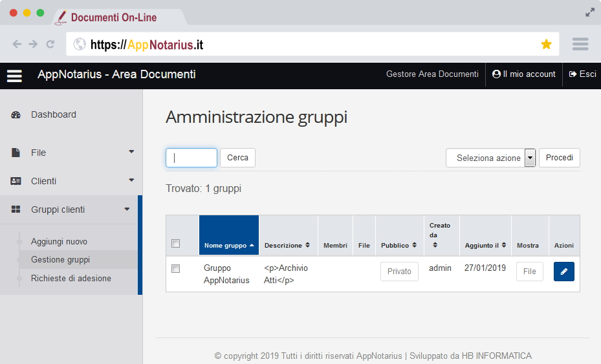Reload the page with the refresh icon
The height and width of the screenshot is (364, 601).
click(x=50, y=44)
